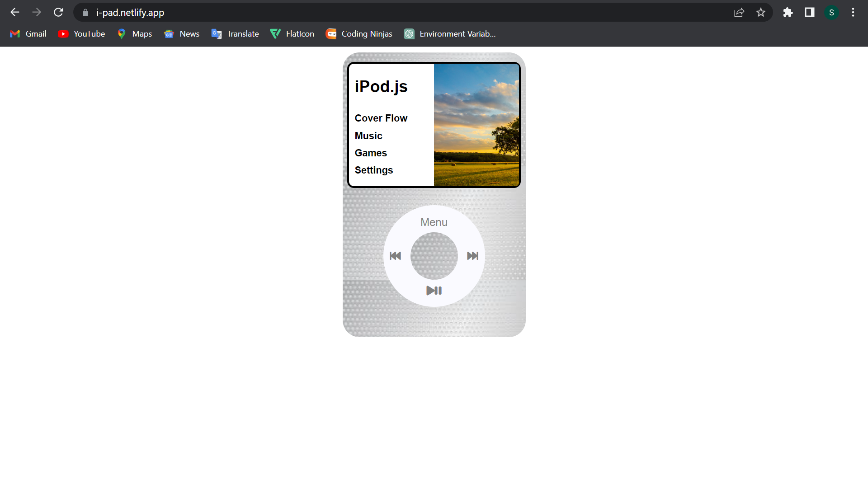Image resolution: width=868 pixels, height=479 pixels.
Task: Open the Coding Ninjas bookmark
Action: pos(359,34)
